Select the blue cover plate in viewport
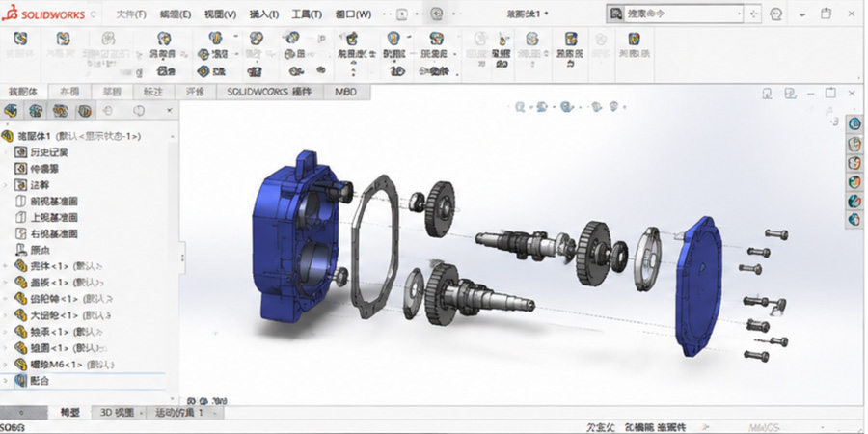This screenshot has width=868, height=434. [x=698, y=286]
